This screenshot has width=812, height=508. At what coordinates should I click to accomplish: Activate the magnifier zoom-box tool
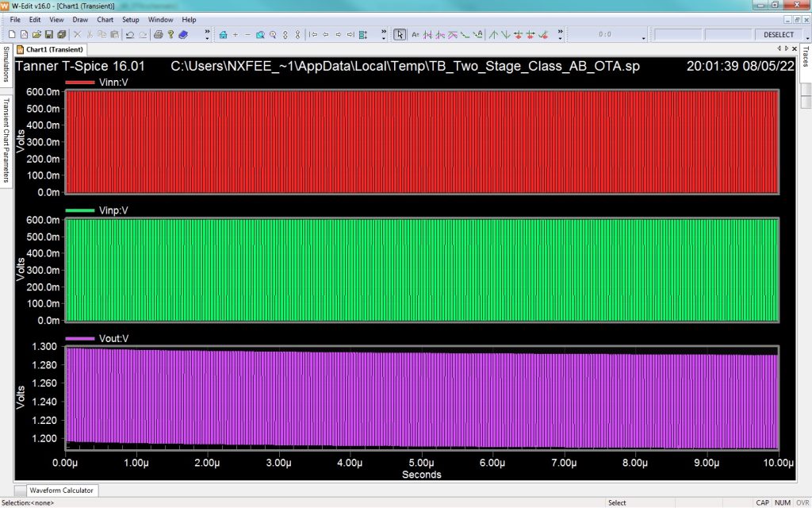point(260,37)
